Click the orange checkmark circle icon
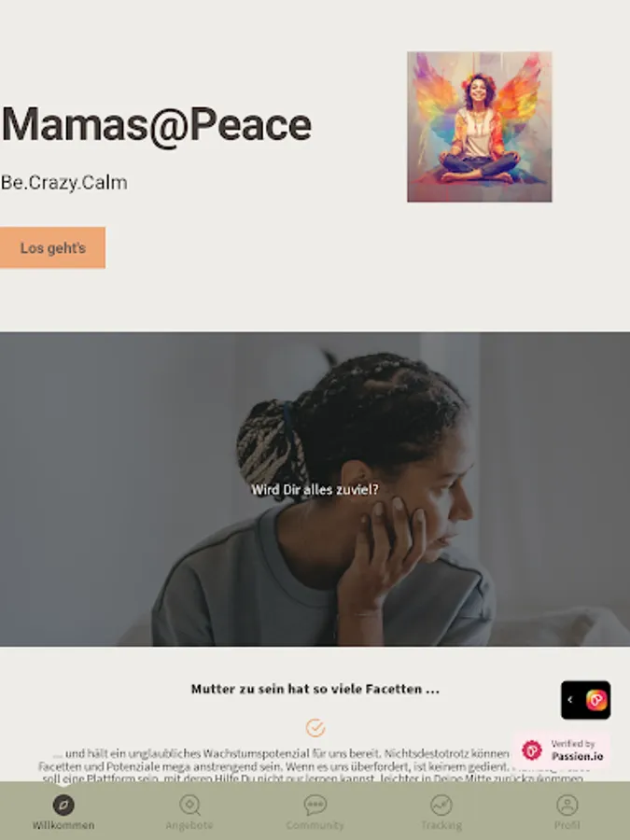The height and width of the screenshot is (840, 630). pyautogui.click(x=315, y=727)
